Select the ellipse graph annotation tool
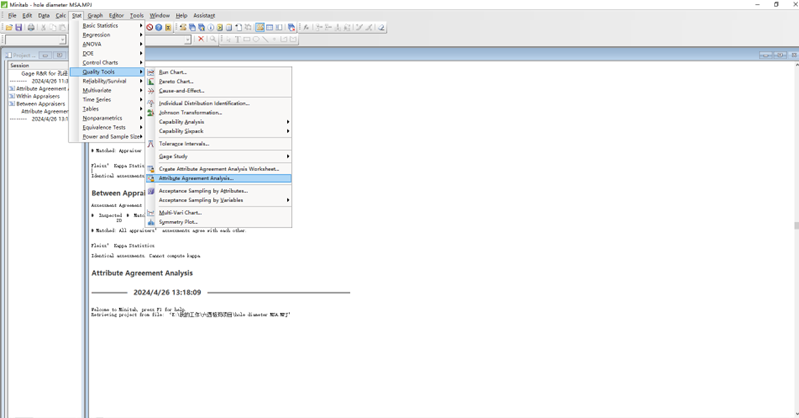The height and width of the screenshot is (418, 799). 256,39
